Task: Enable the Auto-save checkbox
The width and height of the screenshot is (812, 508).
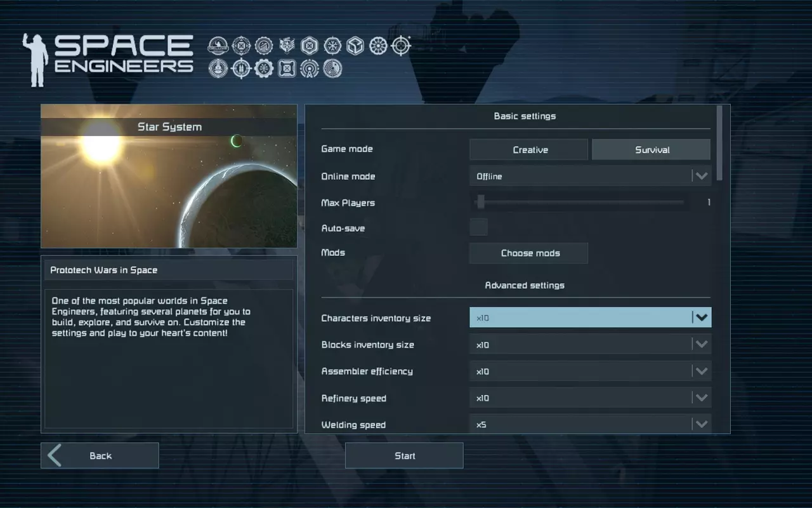Action: [478, 227]
